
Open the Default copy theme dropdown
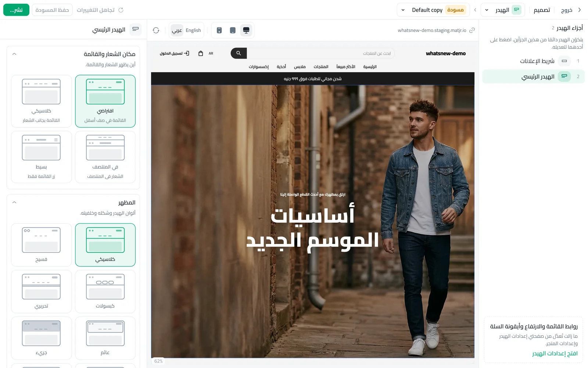click(x=434, y=10)
